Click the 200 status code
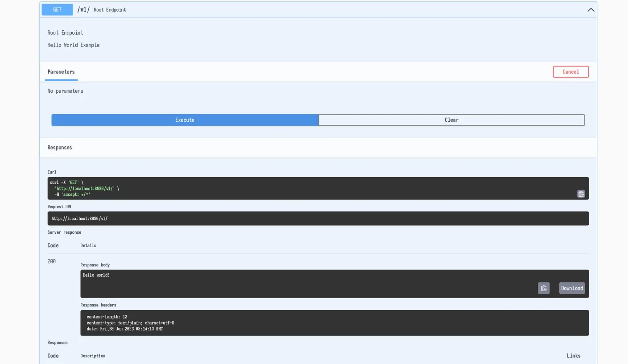Viewport: 628px width, 364px height. tap(52, 261)
